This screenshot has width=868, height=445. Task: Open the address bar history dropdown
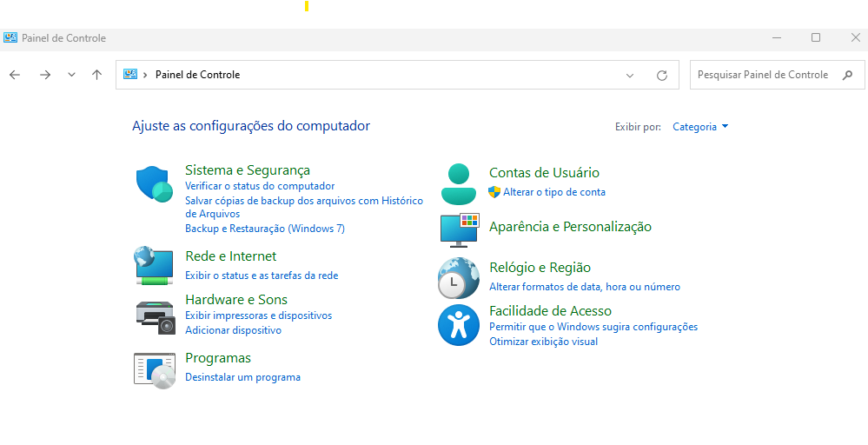(x=630, y=76)
